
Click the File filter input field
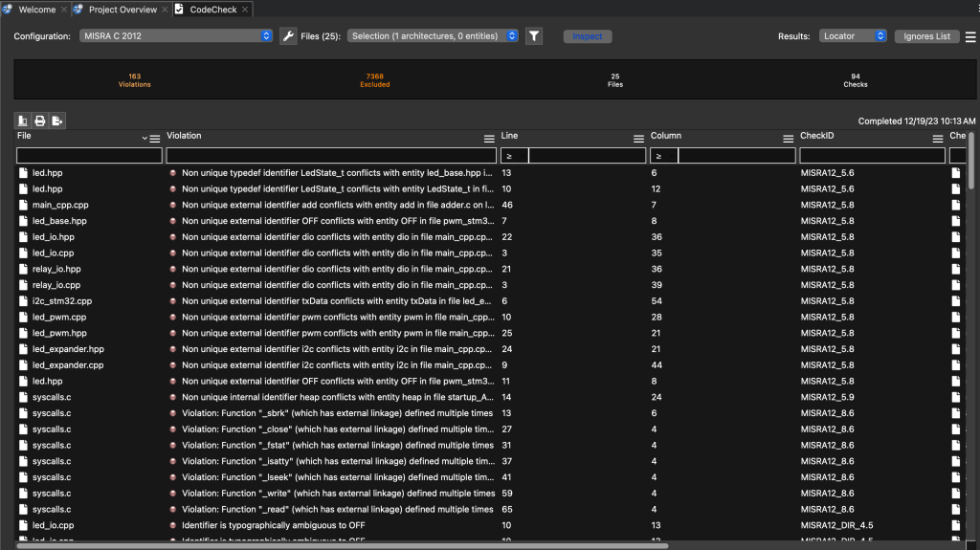[89, 156]
